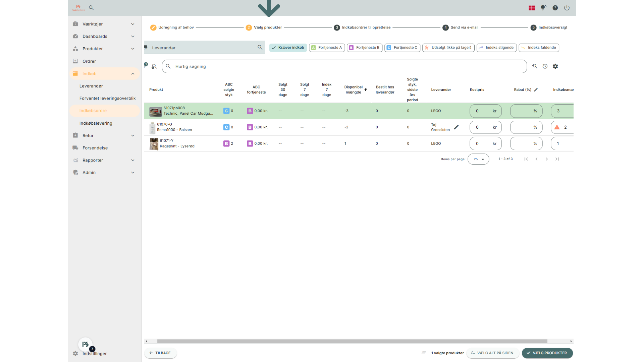This screenshot has height=362, width=644.
Task: Go to next page of results
Action: click(547, 159)
